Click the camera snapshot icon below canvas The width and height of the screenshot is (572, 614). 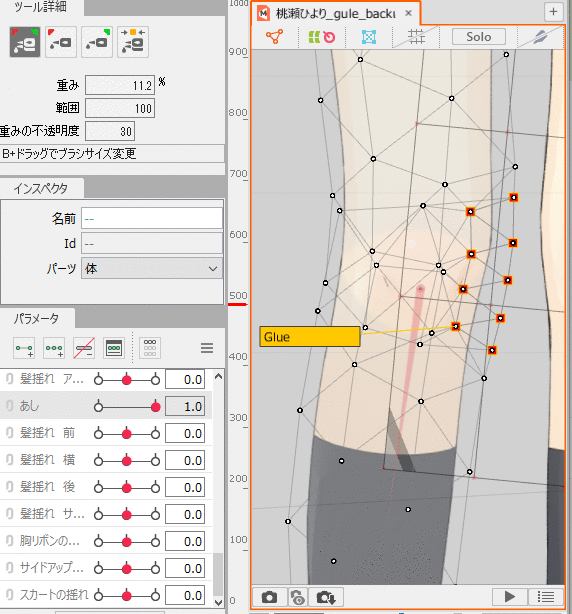[x=269, y=597]
